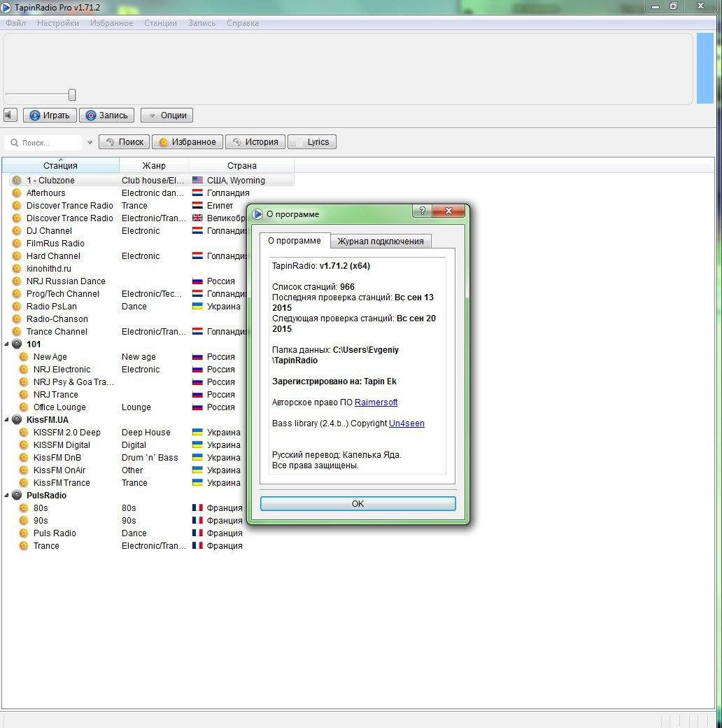722x728 pixels.
Task: Click the KissFM.UA group folder icon
Action: (x=17, y=420)
